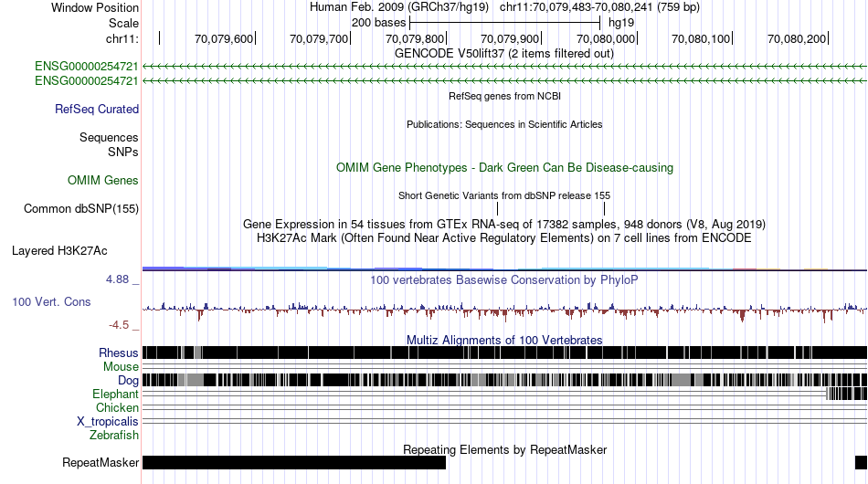Screen dimensions: 868x484
Task: Click the SNPs track label
Action: tap(123, 152)
